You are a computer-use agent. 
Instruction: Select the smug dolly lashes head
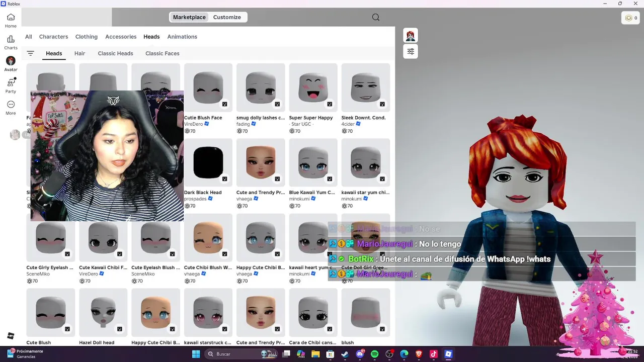261,87
